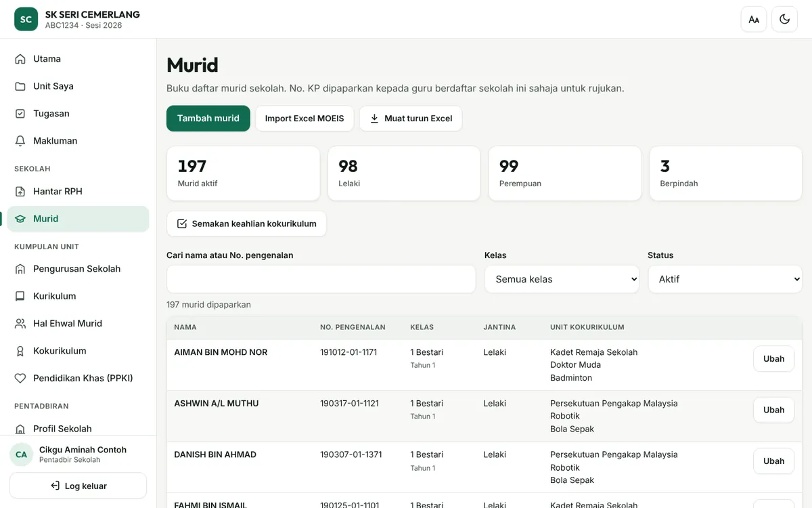Click the 98 Lelaki stat card
The width and height of the screenshot is (812, 508).
404,173
